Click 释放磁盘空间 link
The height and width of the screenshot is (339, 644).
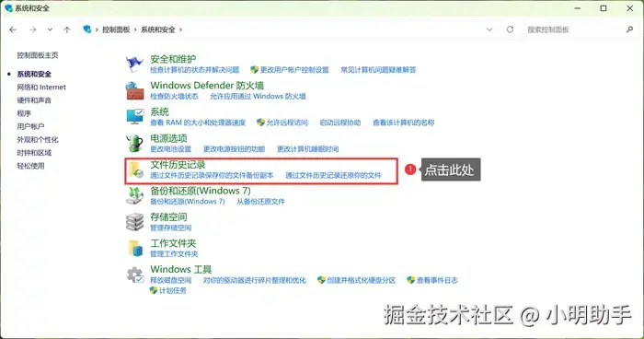click(x=171, y=281)
